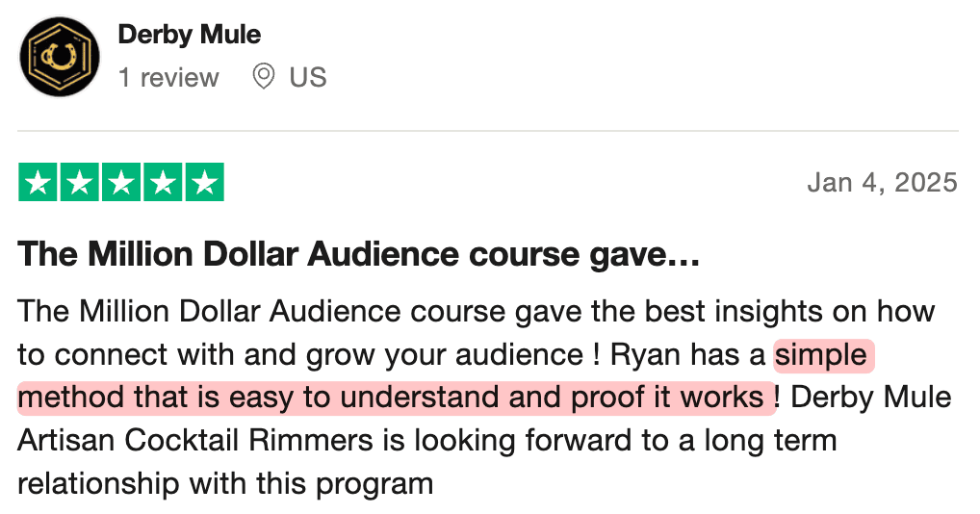Click "relationship with this program" closing line
Image resolution: width=980 pixels, height=514 pixels.
(225, 482)
